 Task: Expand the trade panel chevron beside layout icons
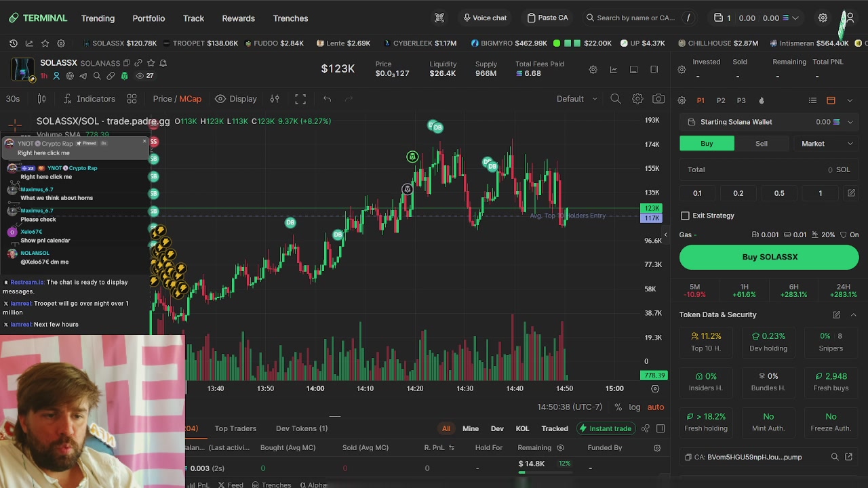[x=850, y=101]
